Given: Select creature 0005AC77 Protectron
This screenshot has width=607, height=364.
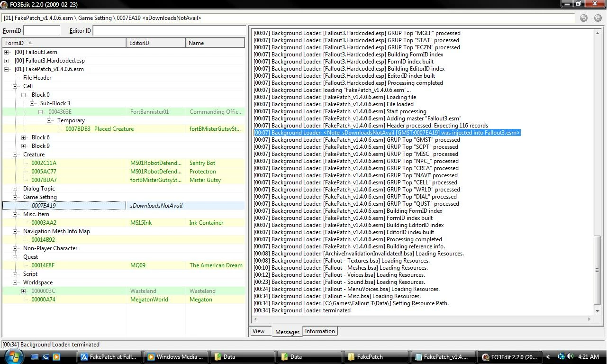Looking at the screenshot, I should coord(123,172).
